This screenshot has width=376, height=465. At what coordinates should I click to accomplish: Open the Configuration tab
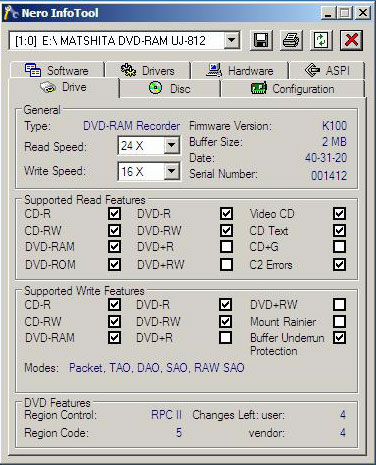click(293, 89)
